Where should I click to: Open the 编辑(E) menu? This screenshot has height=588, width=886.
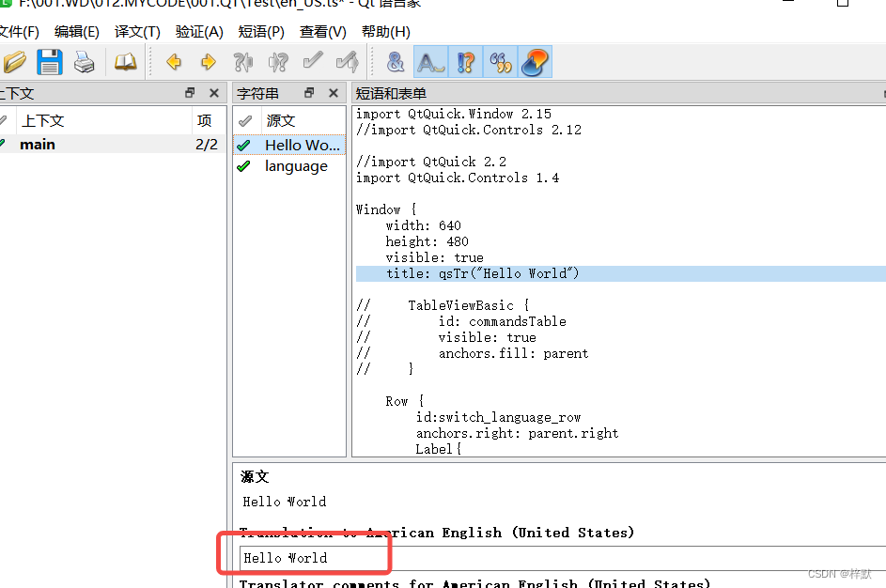tap(77, 32)
